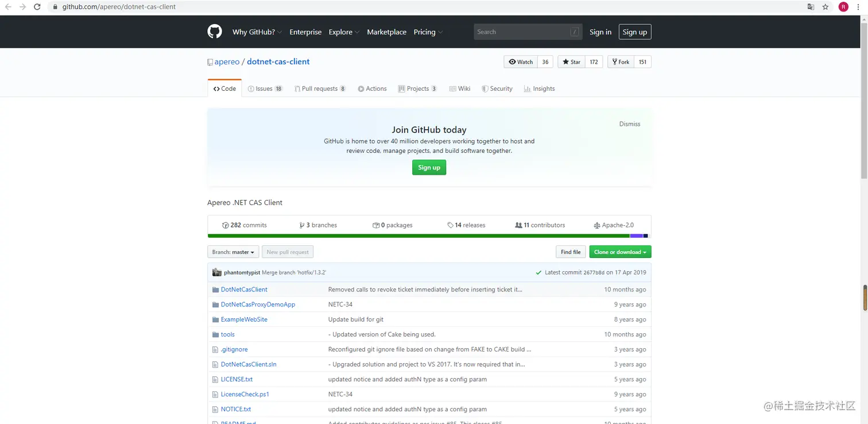Open the translate page icon in address bar
868x424 pixels.
(811, 7)
